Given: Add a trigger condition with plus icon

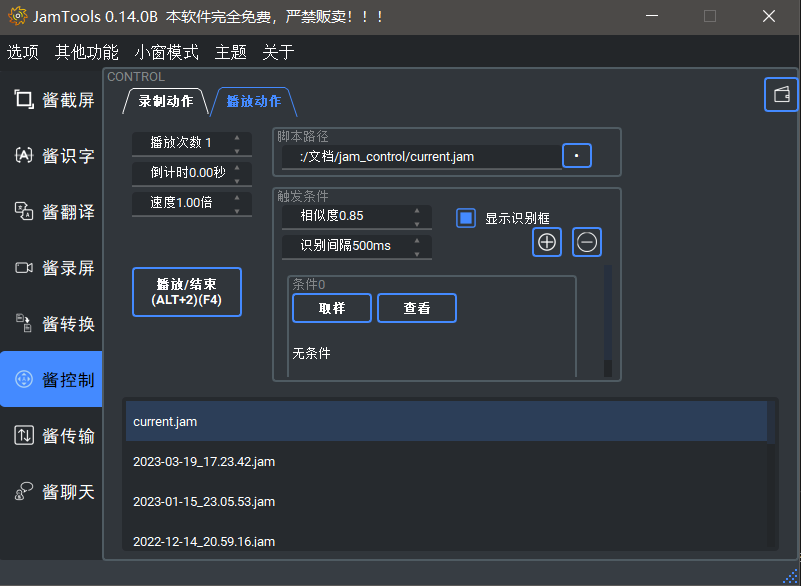Looking at the screenshot, I should pyautogui.click(x=547, y=242).
